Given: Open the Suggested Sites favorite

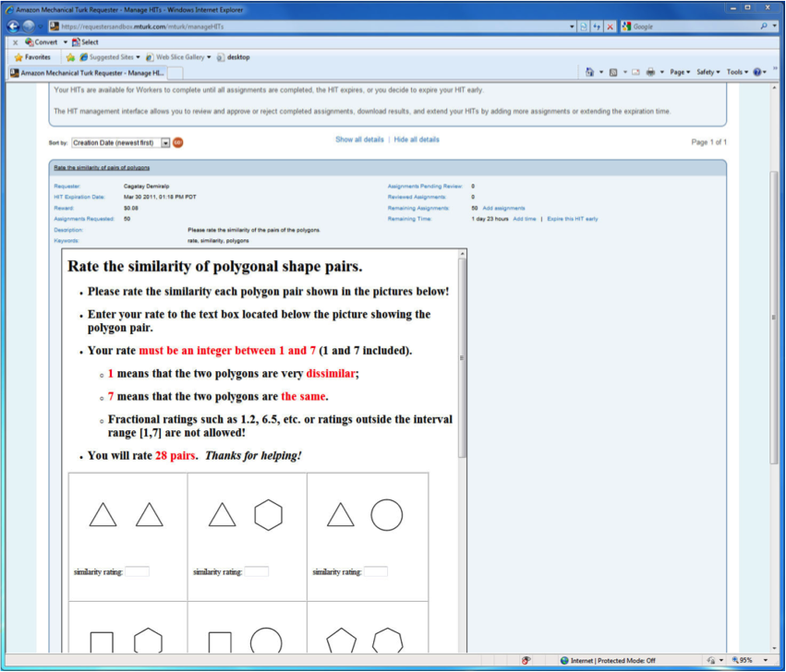Looking at the screenshot, I should point(110,57).
